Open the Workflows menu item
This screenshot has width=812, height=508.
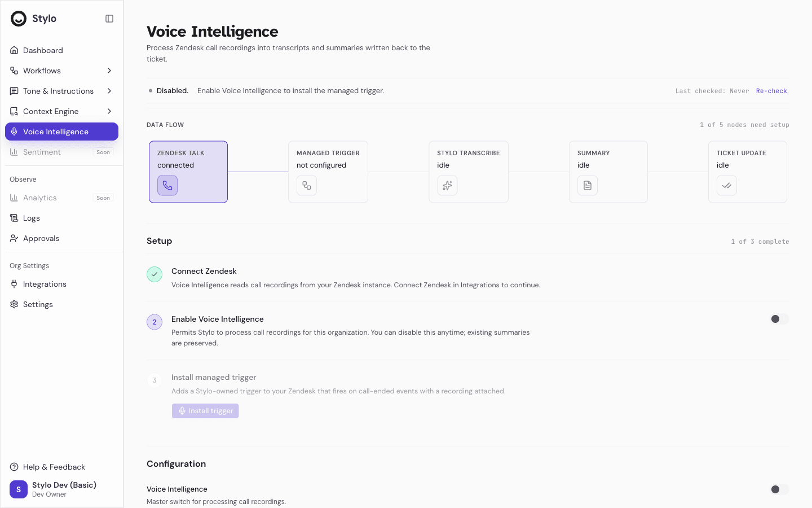pos(61,71)
